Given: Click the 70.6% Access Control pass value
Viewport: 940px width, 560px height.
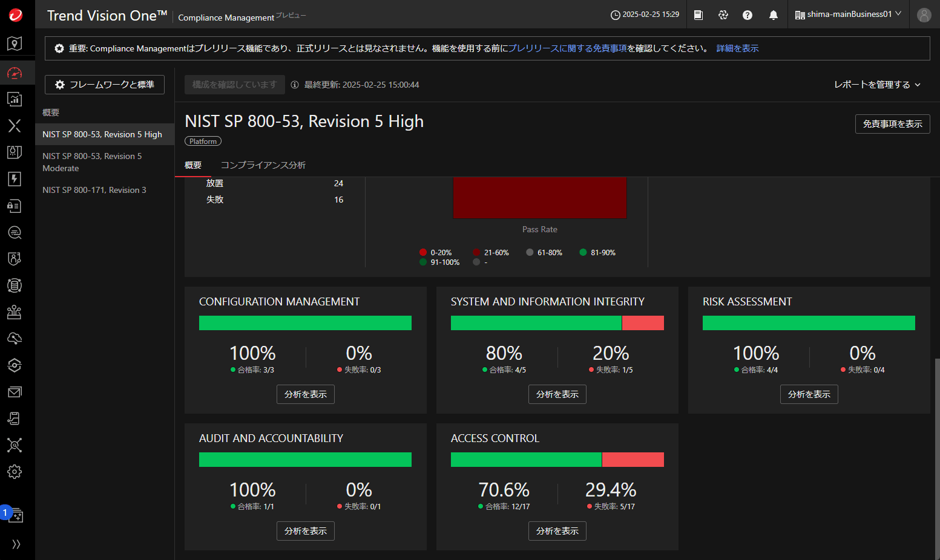Looking at the screenshot, I should [x=504, y=489].
